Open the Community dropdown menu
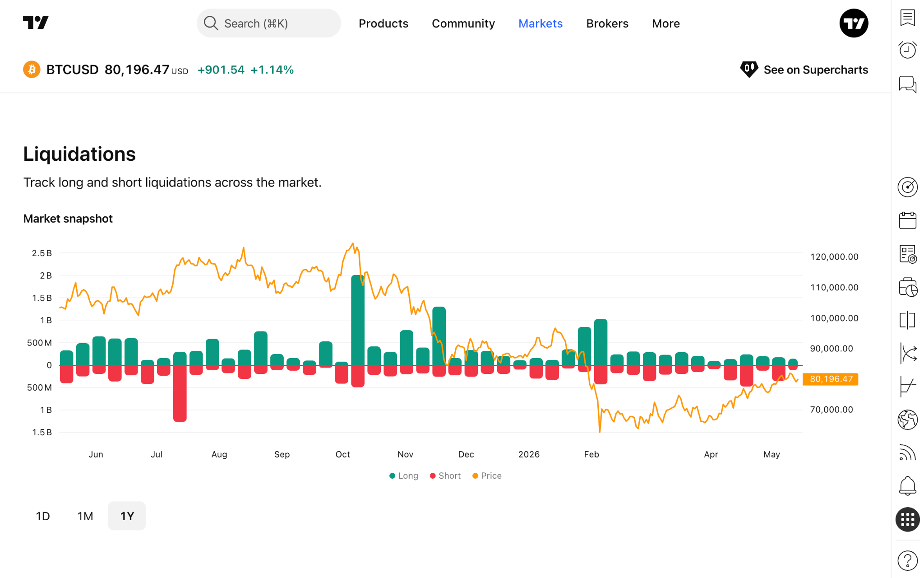Viewport: 924px width, 578px height. 463,23
